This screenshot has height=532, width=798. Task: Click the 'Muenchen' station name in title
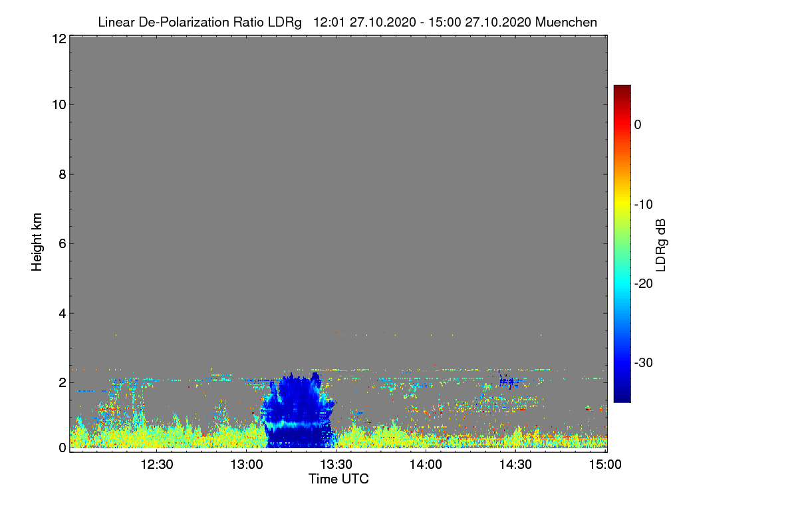click(566, 22)
